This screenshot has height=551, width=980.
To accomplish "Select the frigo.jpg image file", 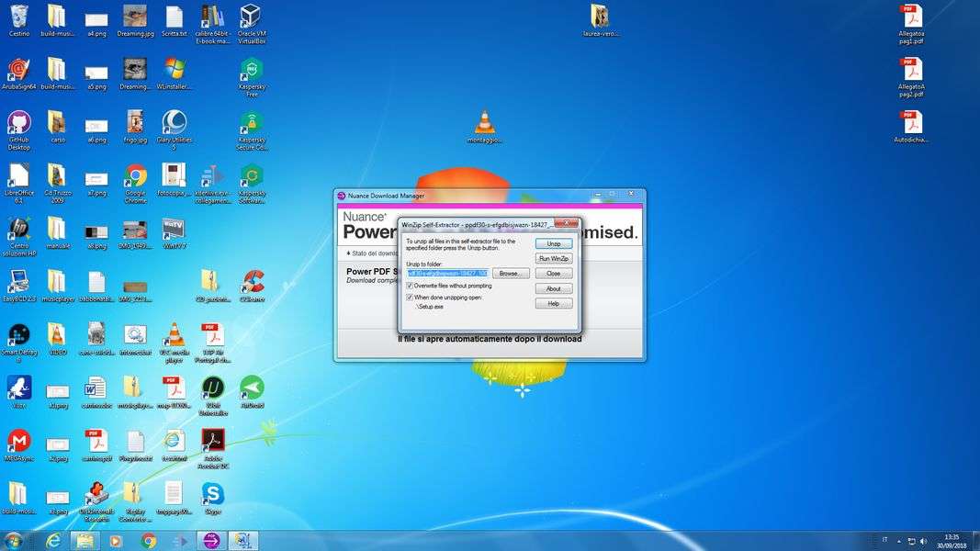I will click(135, 127).
